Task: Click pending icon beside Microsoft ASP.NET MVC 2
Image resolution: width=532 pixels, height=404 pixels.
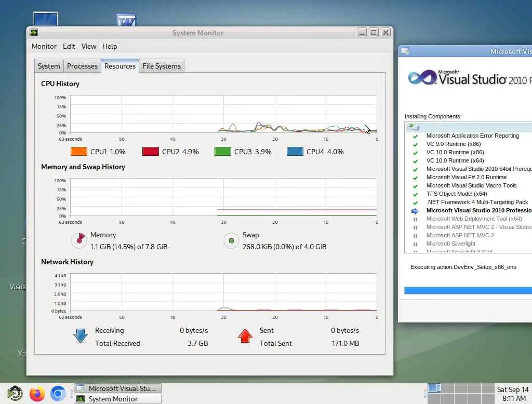Action: coord(415,236)
